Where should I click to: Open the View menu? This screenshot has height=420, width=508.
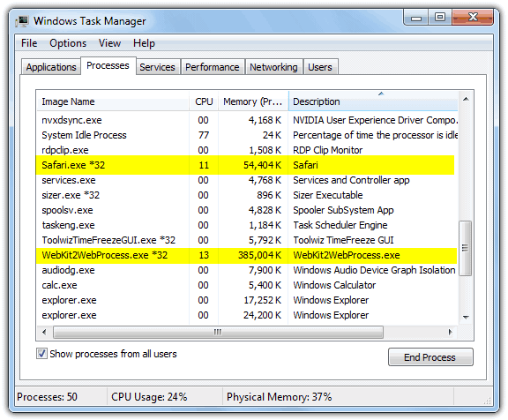(x=110, y=43)
